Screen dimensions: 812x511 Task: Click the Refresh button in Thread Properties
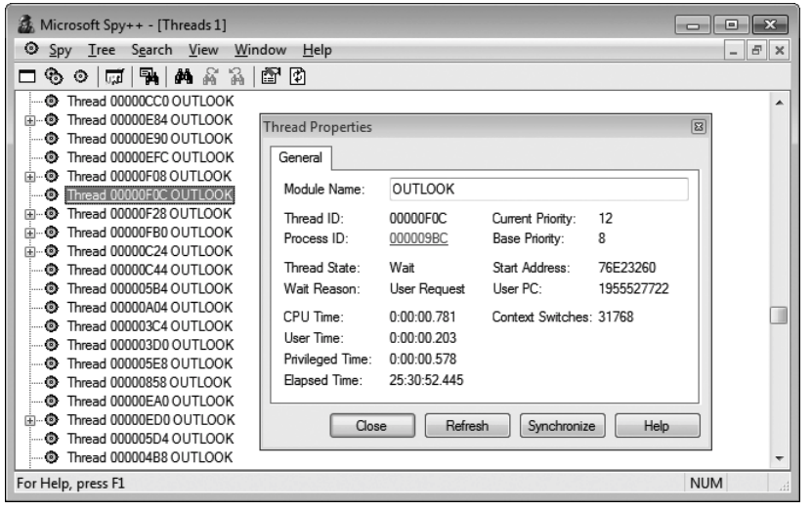[467, 426]
